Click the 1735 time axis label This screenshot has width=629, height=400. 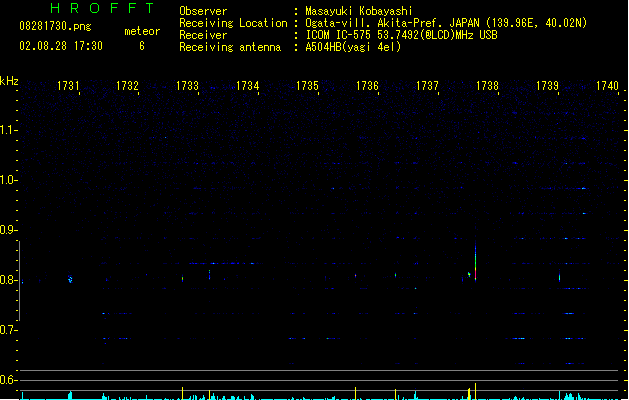click(307, 86)
